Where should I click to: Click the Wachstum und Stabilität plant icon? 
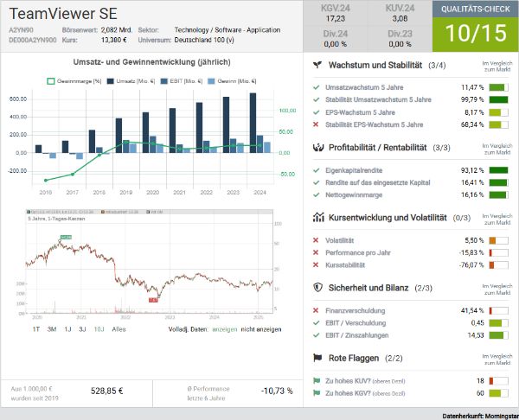(317, 65)
